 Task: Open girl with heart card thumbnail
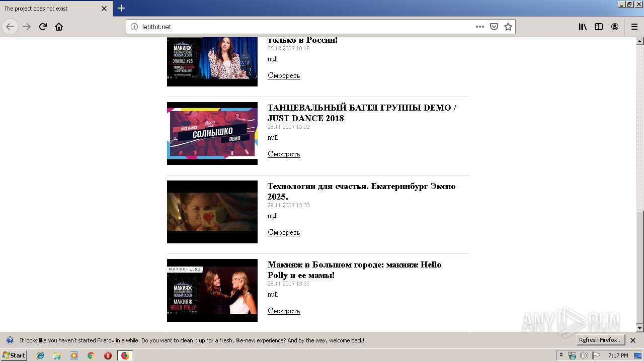212,212
